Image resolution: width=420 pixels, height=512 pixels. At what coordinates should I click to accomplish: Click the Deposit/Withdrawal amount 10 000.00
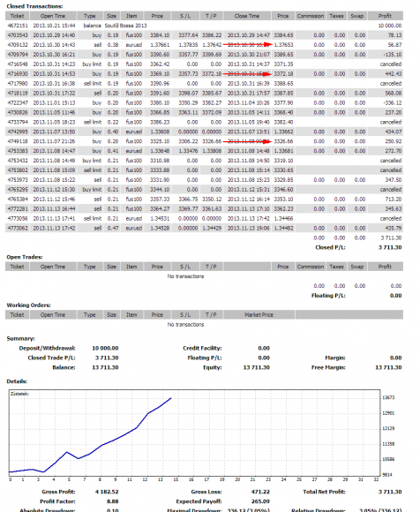pyautogui.click(x=105, y=349)
